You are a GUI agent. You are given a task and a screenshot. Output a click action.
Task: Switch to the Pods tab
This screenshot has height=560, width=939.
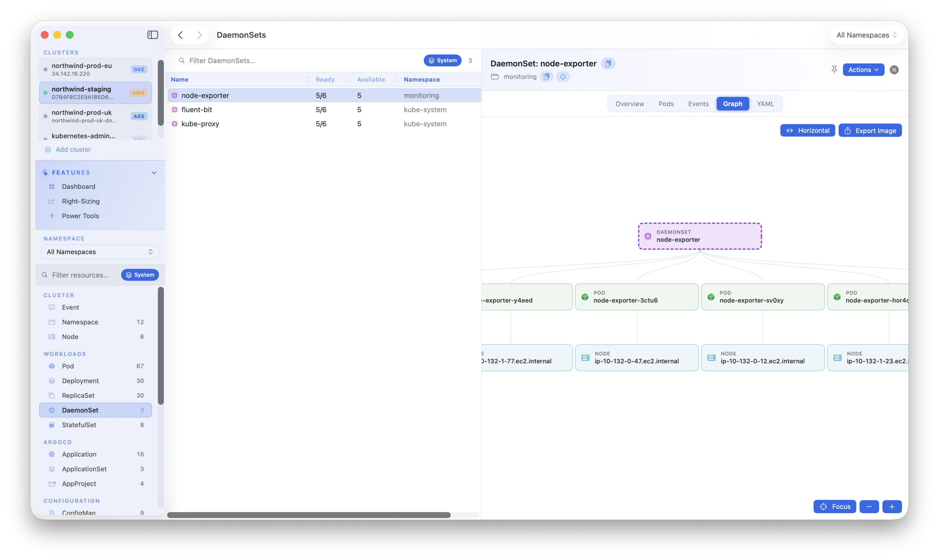[x=666, y=104]
